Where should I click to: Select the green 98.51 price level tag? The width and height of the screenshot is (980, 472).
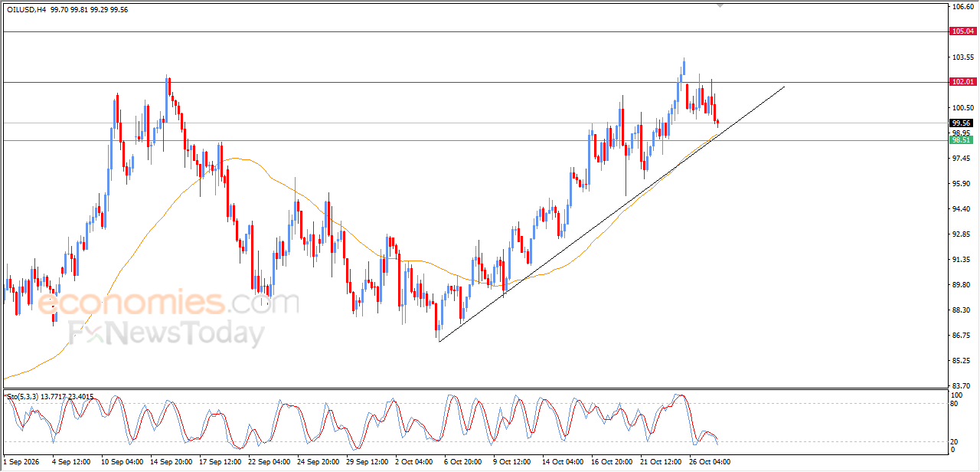[x=962, y=140]
